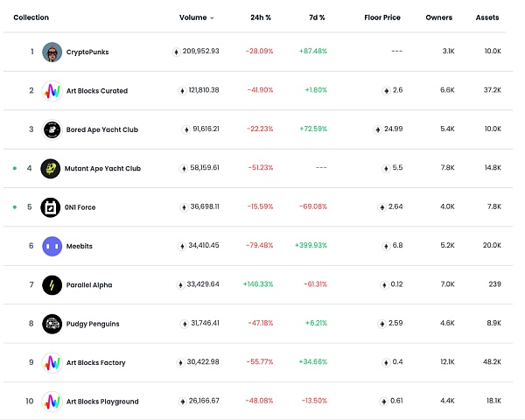Screen dimensions: 525x420
Task: Toggle the Volume column sort arrow
Action: point(212,18)
